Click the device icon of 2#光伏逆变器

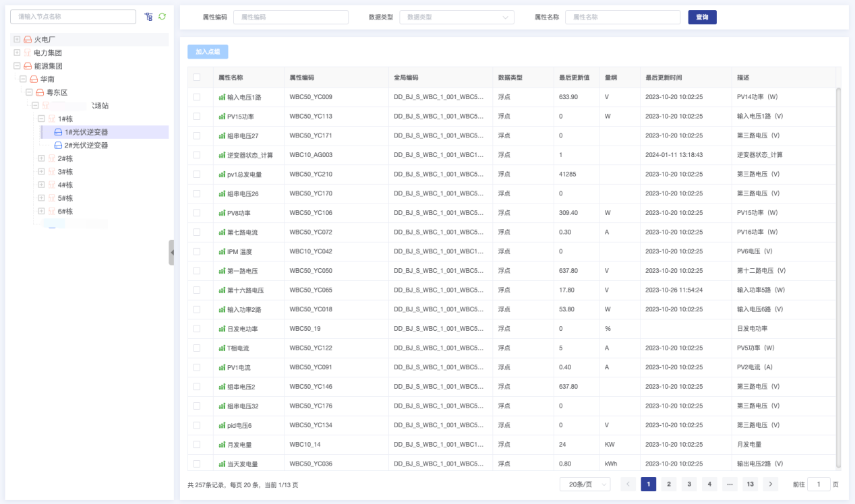pyautogui.click(x=58, y=146)
